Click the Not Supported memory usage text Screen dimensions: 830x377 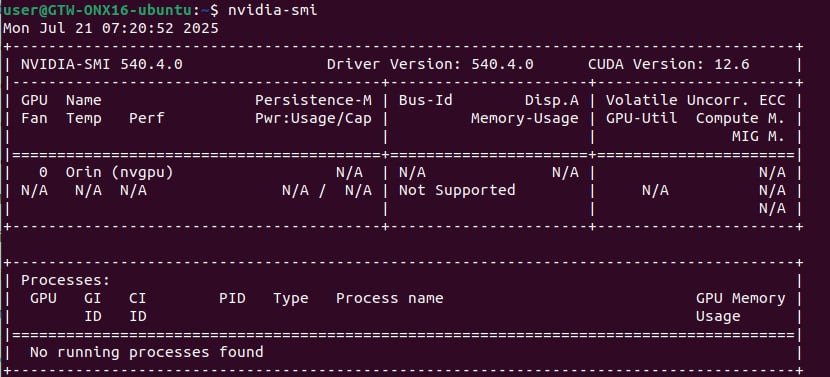coord(457,190)
